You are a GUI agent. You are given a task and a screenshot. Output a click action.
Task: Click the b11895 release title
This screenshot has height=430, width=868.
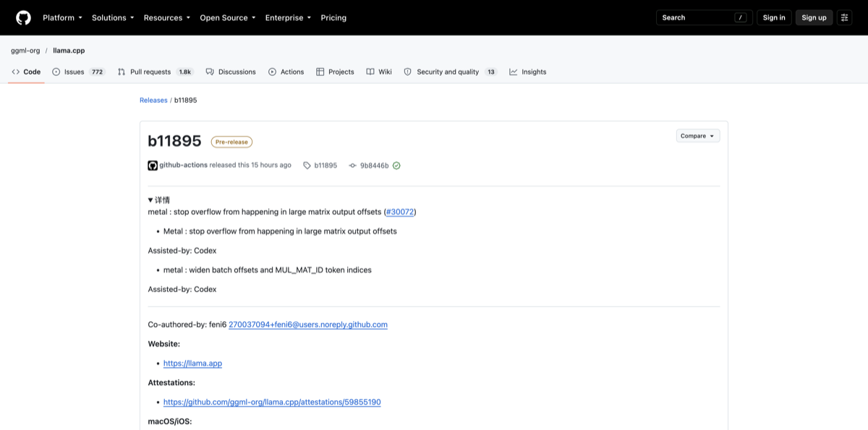[x=174, y=141]
